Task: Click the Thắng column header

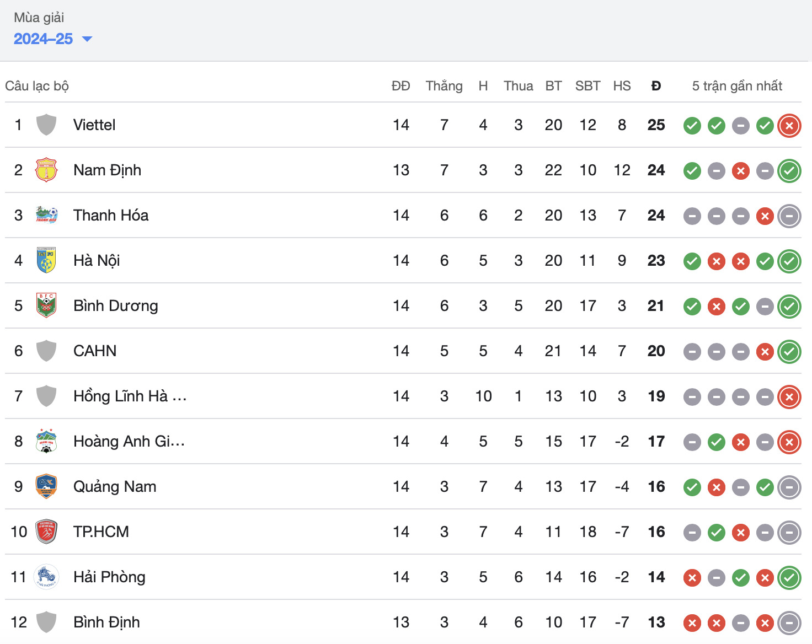Action: (444, 86)
